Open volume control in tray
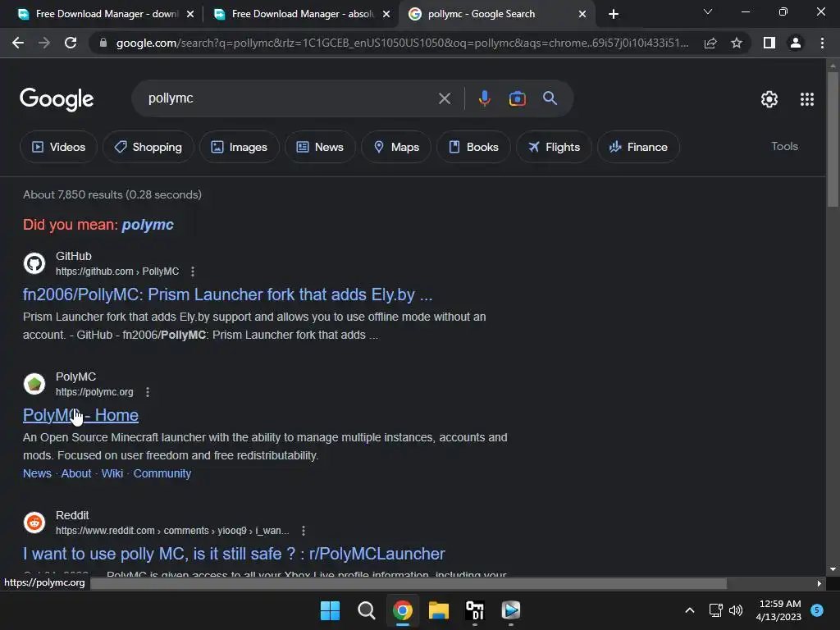840x630 pixels. click(736, 610)
